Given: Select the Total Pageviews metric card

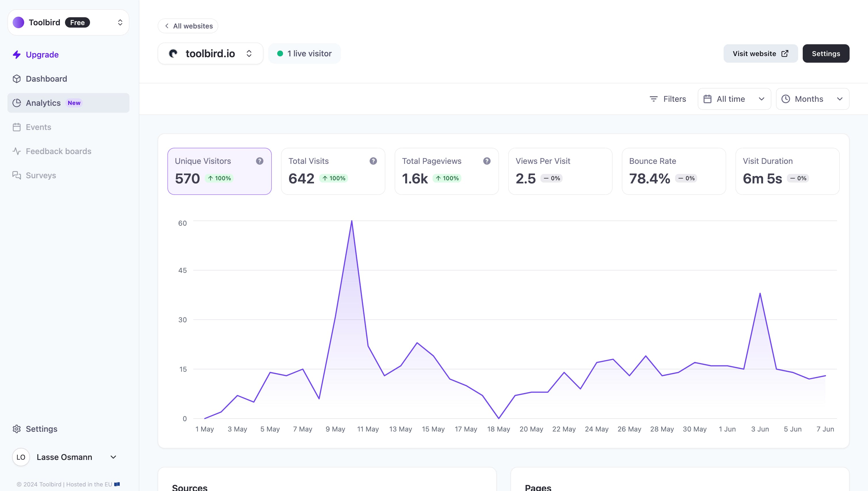Looking at the screenshot, I should pos(447,171).
